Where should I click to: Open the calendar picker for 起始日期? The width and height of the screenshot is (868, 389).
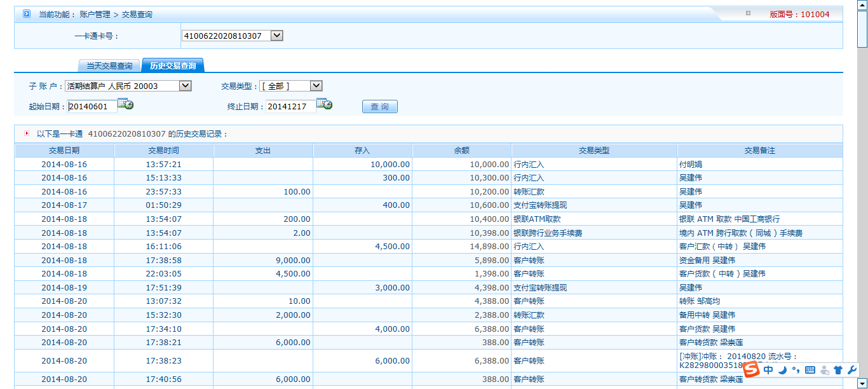coord(125,105)
